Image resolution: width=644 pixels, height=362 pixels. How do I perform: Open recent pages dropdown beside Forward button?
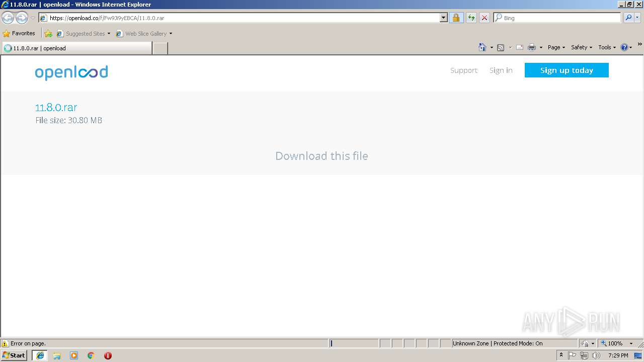coord(33,18)
